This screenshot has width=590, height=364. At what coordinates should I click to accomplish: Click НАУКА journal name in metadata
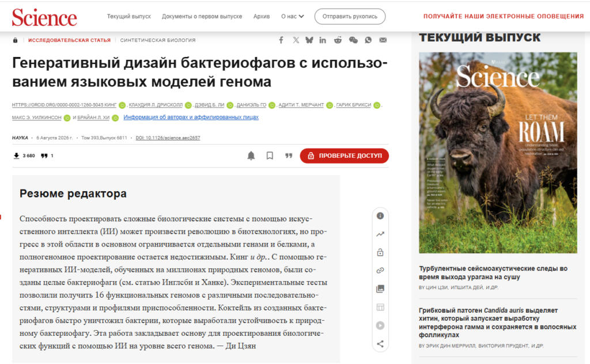(x=20, y=138)
